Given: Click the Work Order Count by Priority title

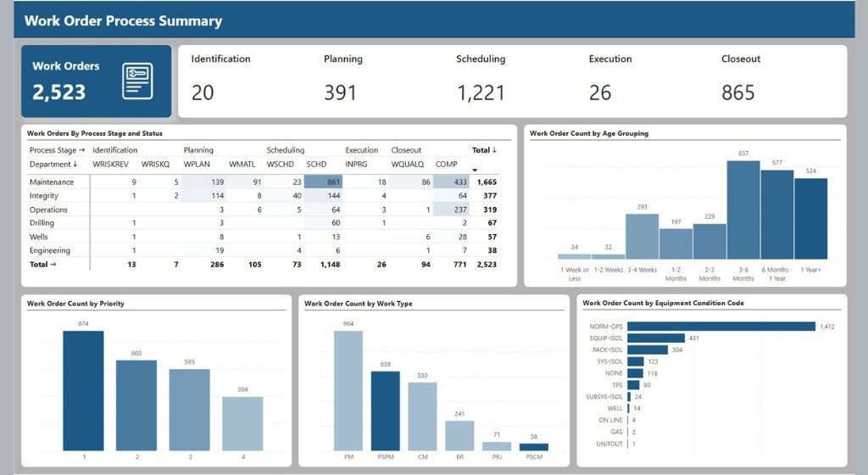Looking at the screenshot, I should tap(75, 304).
